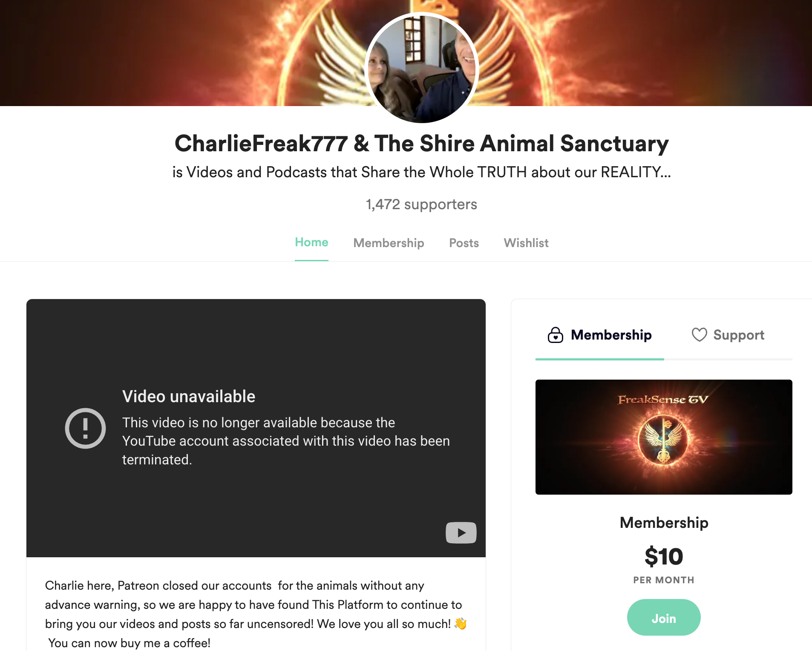Click the CharlieFreak777 page title

[421, 144]
